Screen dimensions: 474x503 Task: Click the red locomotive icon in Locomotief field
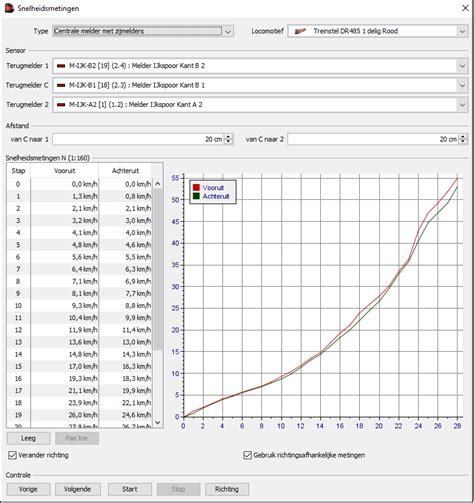click(x=300, y=31)
